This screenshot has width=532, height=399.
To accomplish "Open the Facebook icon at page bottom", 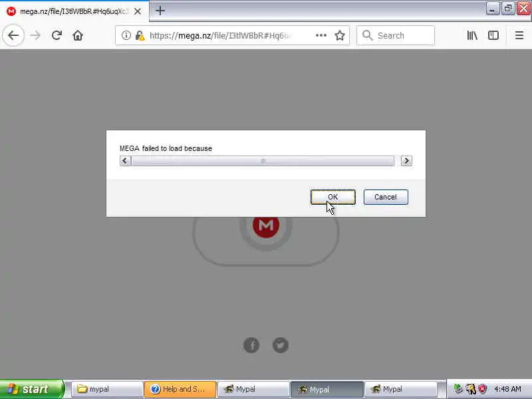I will click(251, 345).
